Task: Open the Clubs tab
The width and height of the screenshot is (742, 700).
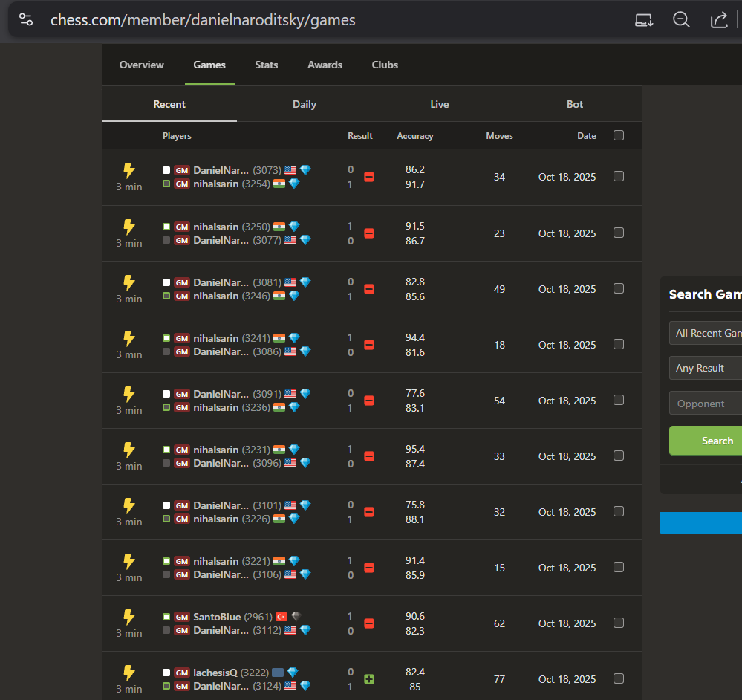Action: [385, 65]
